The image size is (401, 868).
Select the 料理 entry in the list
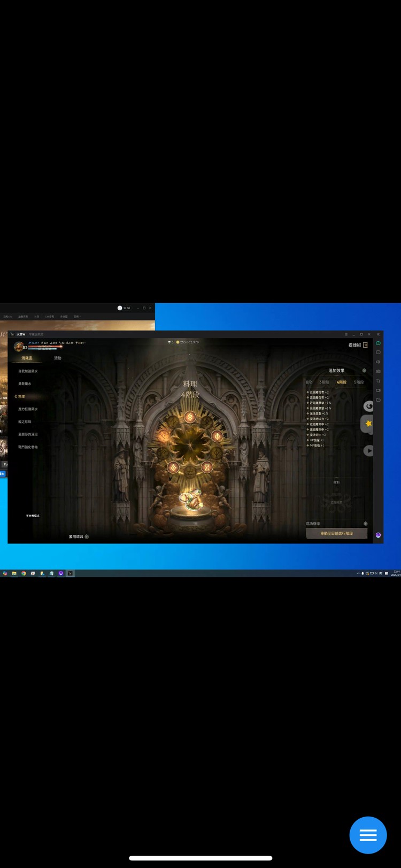tap(21, 396)
